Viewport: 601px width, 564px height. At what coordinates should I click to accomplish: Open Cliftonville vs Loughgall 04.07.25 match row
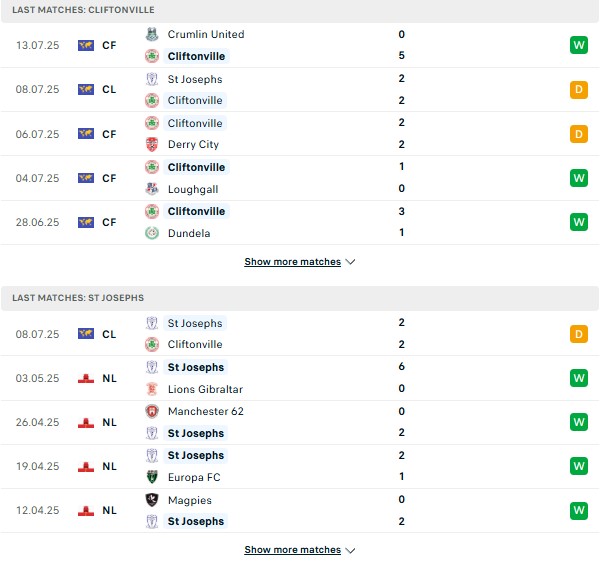pos(300,178)
